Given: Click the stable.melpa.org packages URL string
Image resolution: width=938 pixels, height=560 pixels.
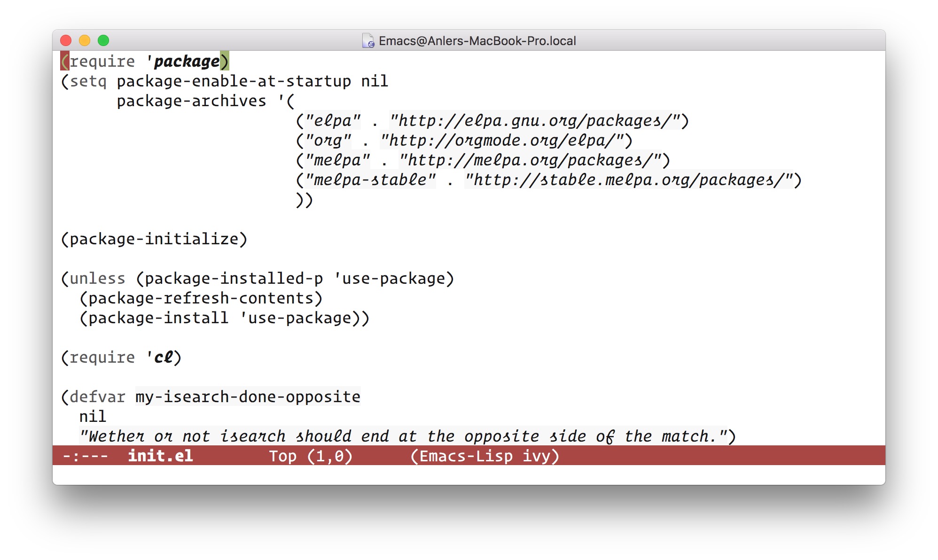Looking at the screenshot, I should (x=629, y=180).
